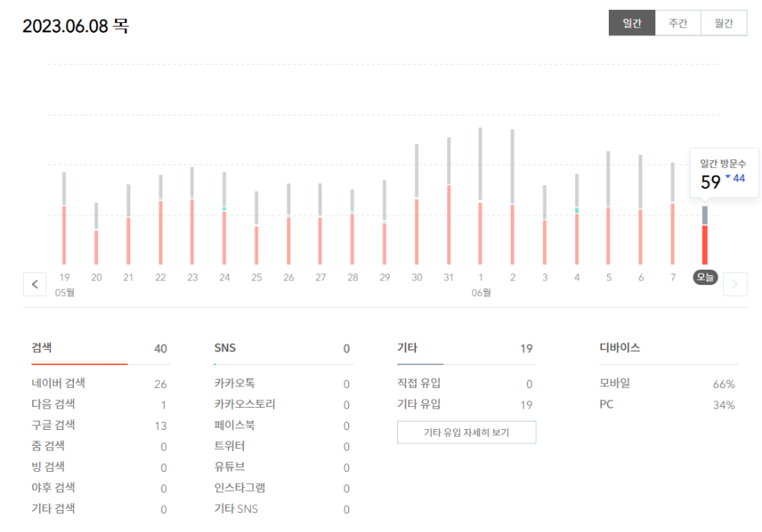
Task: Click the 기타 SNS row
Action: point(283,508)
